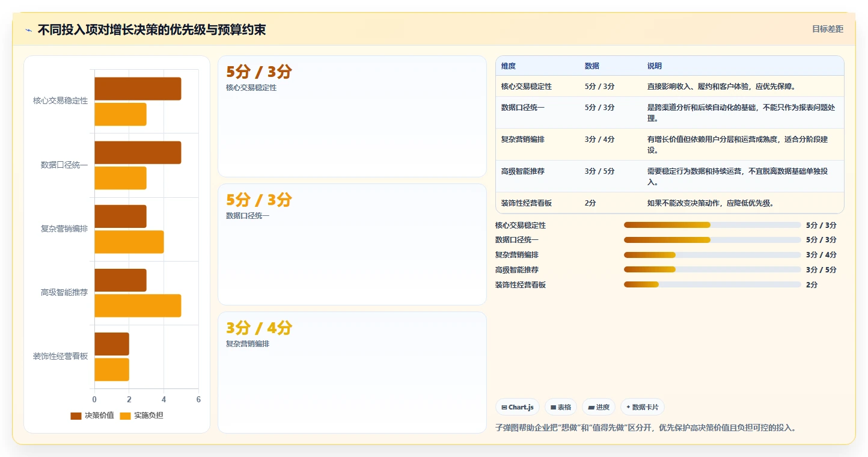Click the dark 决策价值 bar for 数据口径统一

point(138,153)
